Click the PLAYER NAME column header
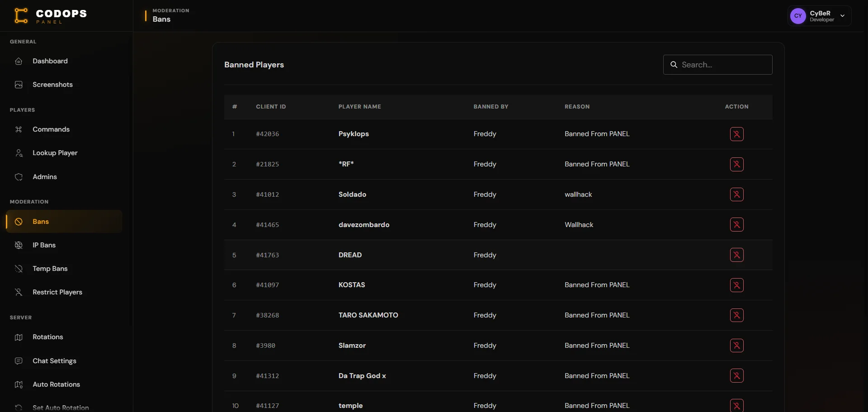The height and width of the screenshot is (412, 868). (359, 107)
